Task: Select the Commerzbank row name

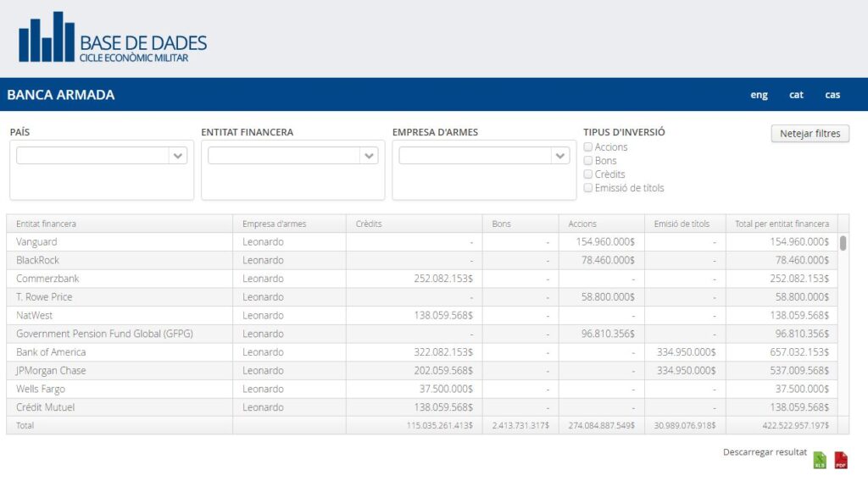Action: point(47,278)
